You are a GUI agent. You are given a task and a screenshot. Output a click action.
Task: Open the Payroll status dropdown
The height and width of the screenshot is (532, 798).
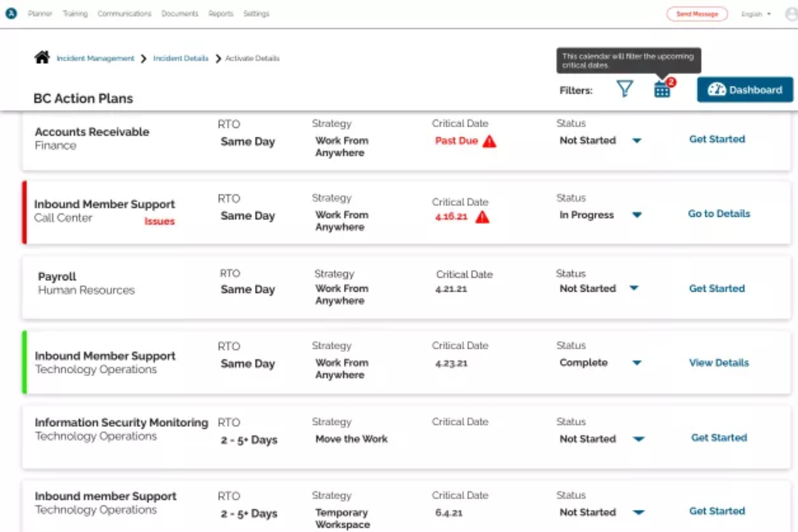635,289
